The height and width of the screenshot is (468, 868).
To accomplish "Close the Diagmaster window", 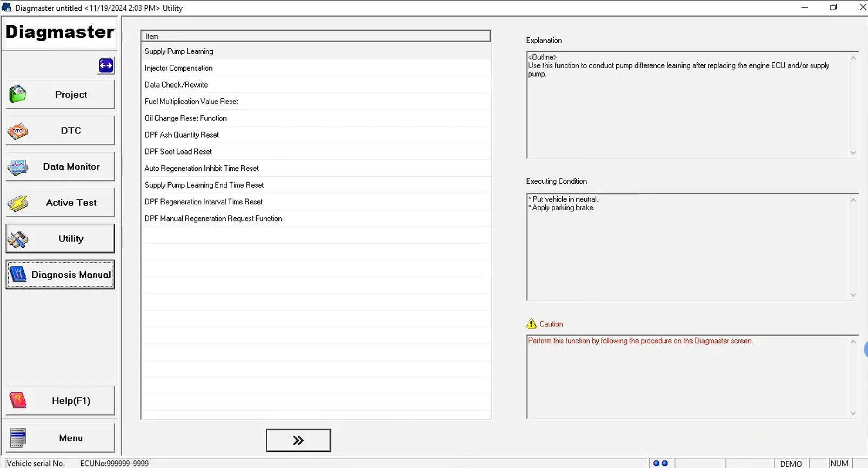I will click(862, 8).
